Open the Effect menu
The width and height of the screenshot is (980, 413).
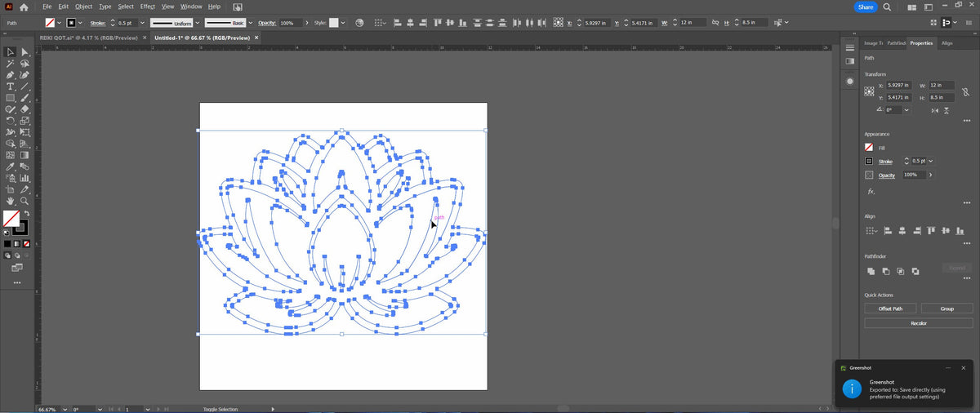coord(147,7)
